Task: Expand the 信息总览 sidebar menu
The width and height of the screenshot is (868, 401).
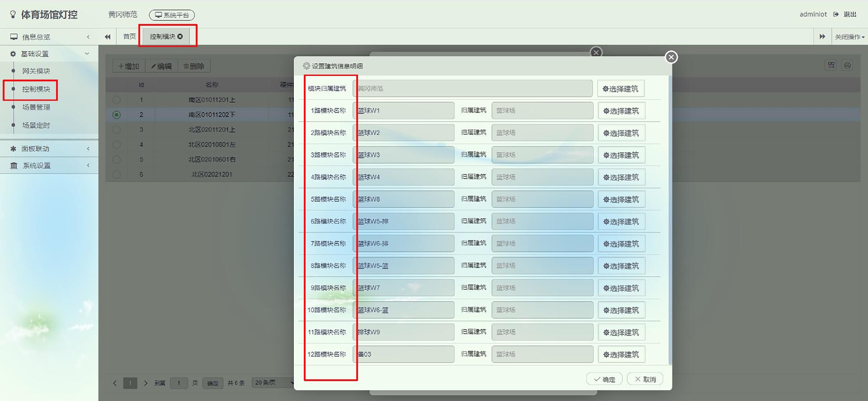Action: (49, 37)
